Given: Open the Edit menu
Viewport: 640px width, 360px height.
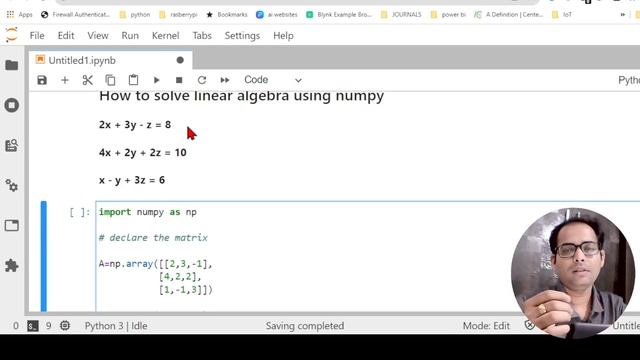Looking at the screenshot, I should point(66,36).
